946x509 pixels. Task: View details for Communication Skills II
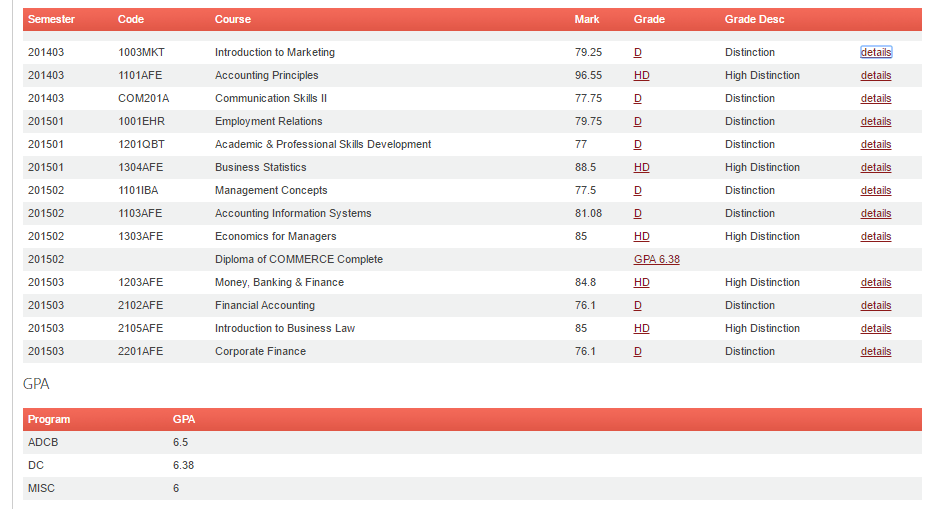(x=876, y=98)
